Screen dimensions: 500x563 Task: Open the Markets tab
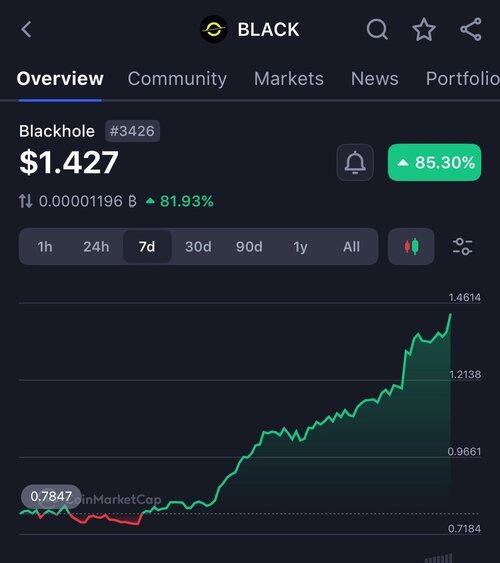pyautogui.click(x=289, y=79)
